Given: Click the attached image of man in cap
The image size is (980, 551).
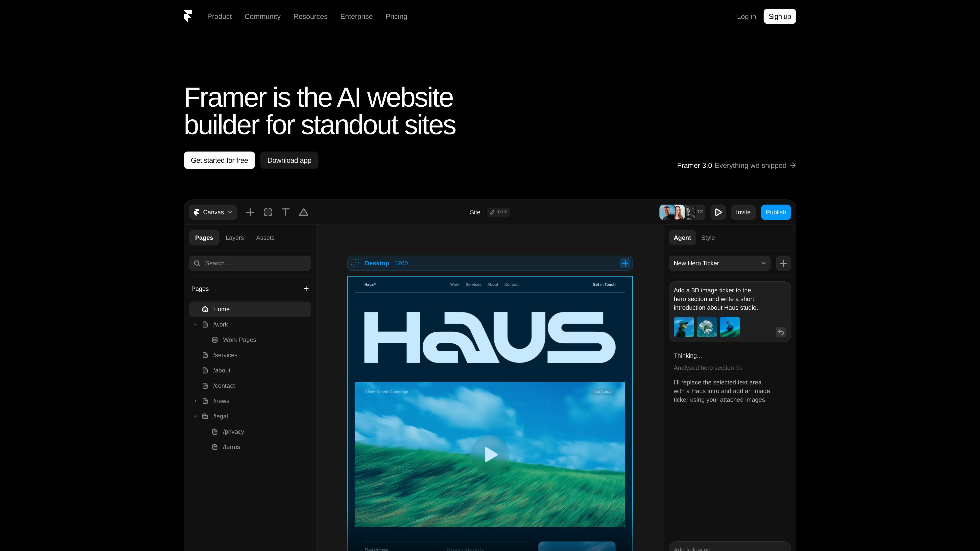Looking at the screenshot, I should [x=684, y=327].
